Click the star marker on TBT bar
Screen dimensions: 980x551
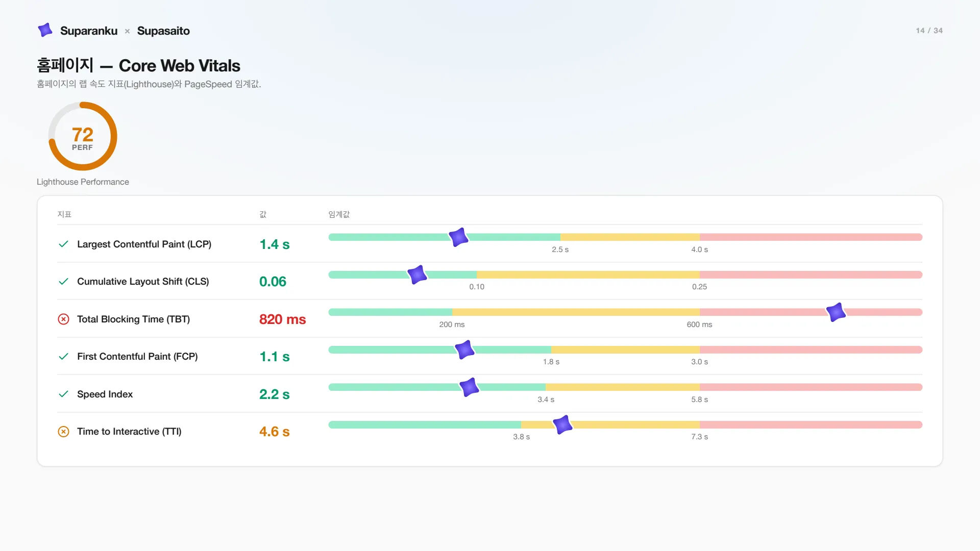pos(836,312)
